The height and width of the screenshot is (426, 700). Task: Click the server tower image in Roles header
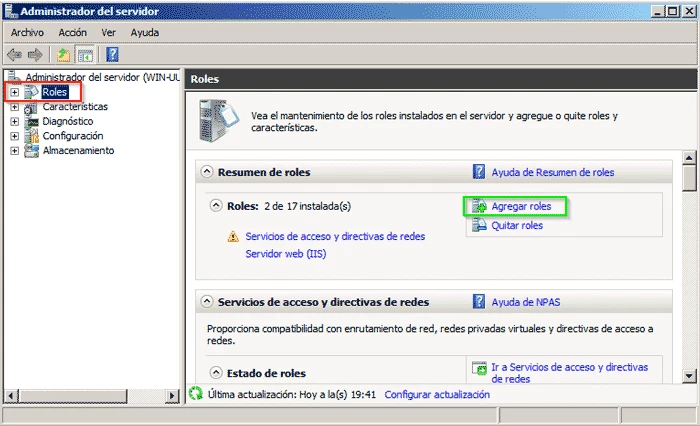218,121
